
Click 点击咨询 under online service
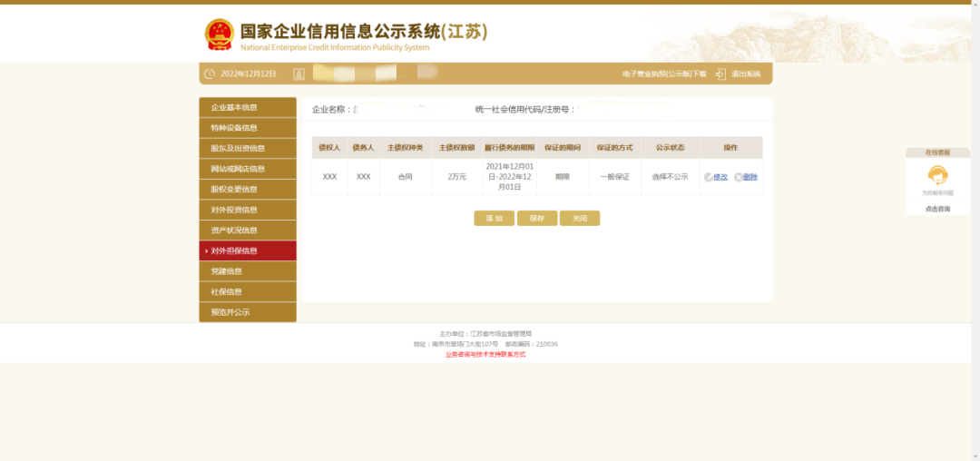(x=937, y=209)
